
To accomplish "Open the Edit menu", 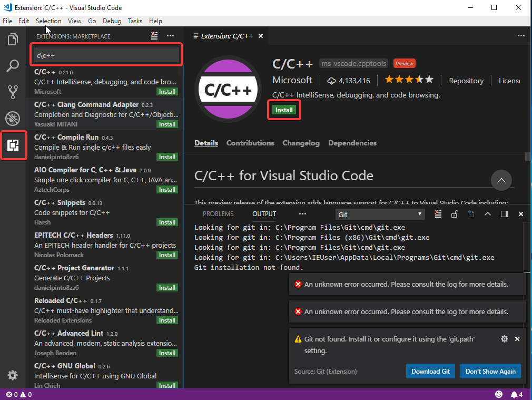I will click(24, 21).
